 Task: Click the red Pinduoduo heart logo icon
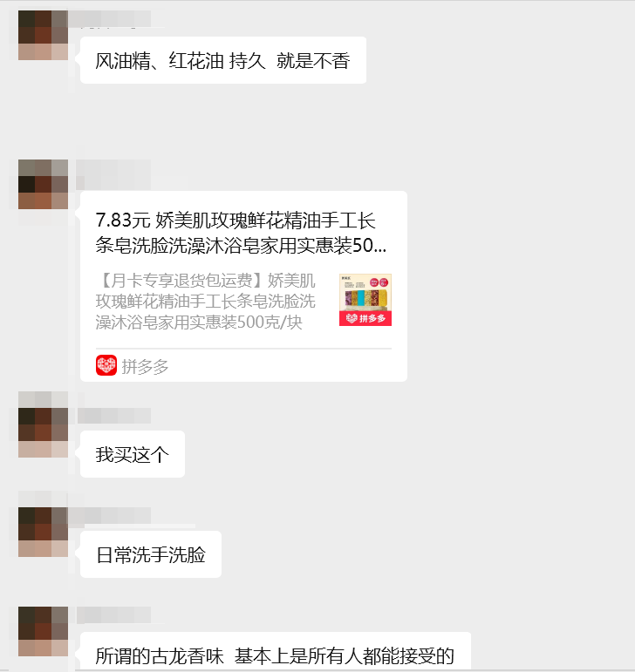[106, 365]
